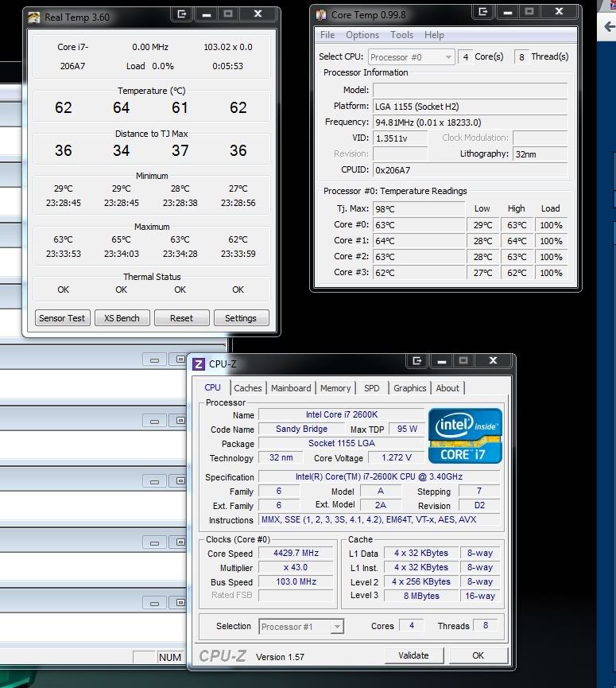Switch to the Mainboard tab in CPU-Z

coord(291,388)
